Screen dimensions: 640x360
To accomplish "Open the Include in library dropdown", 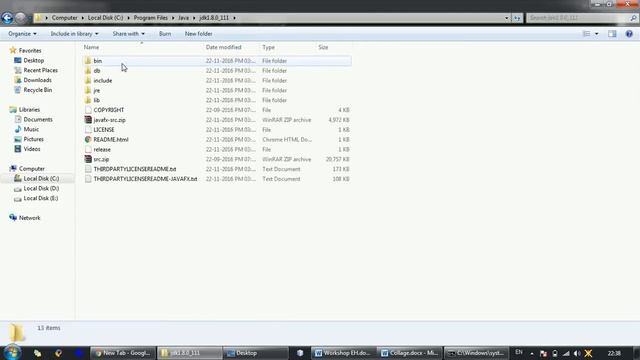I will click(x=74, y=34).
